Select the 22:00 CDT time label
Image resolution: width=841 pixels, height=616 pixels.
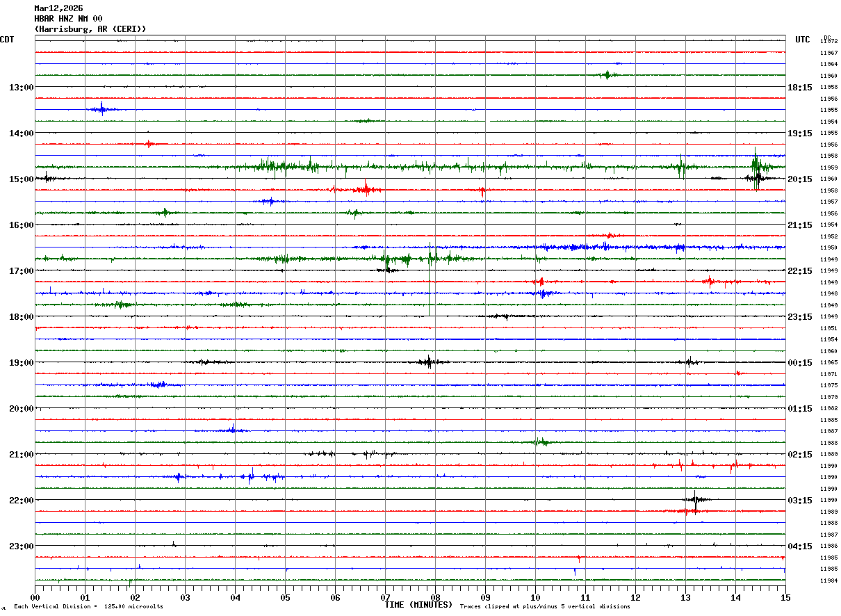[21, 501]
